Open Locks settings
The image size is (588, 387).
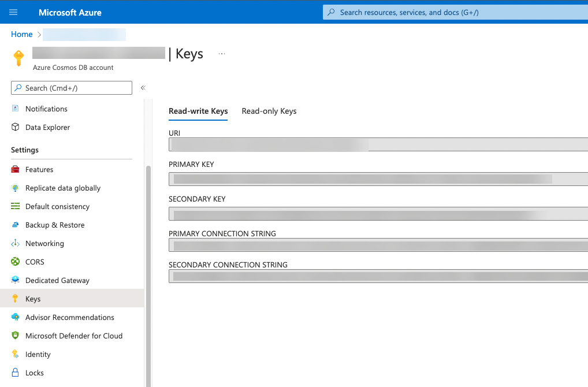click(x=35, y=373)
